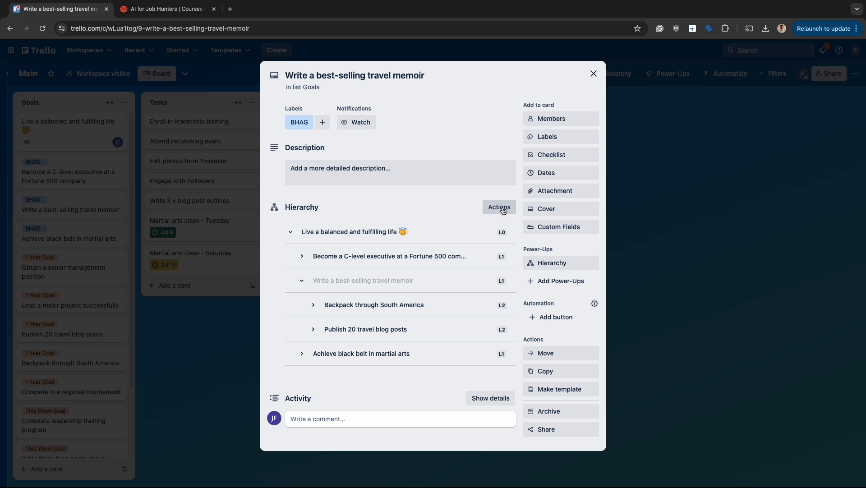
Task: Star the Main board
Action: [x=51, y=73]
